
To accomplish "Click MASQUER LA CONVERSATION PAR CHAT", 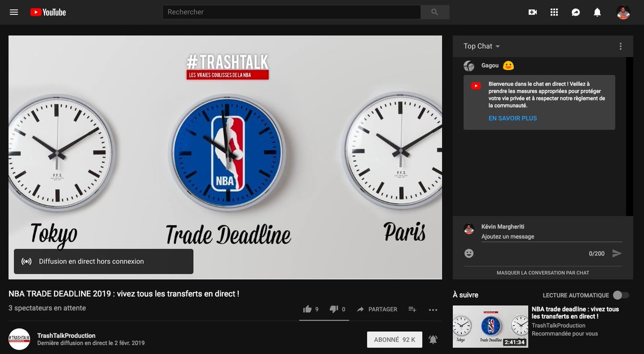I will (x=543, y=273).
